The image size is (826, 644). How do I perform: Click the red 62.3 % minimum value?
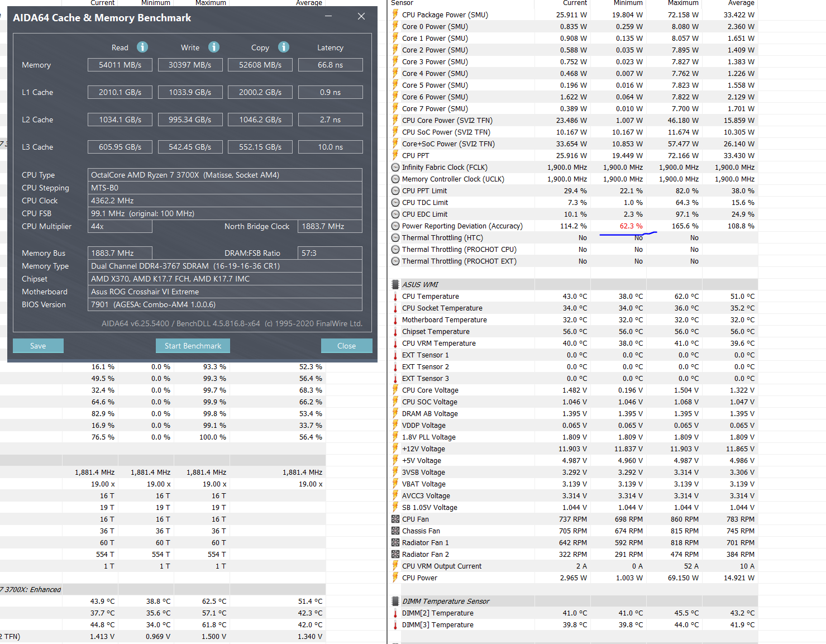[x=631, y=226]
